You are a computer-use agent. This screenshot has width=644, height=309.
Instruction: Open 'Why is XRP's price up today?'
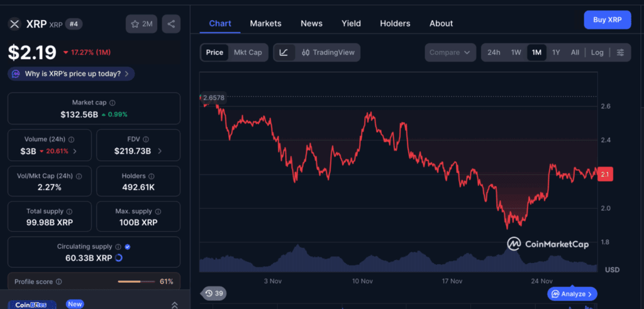(72, 74)
